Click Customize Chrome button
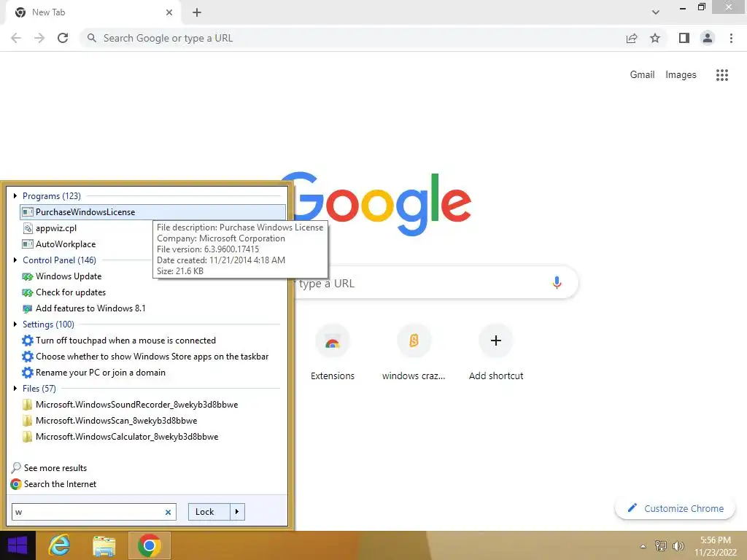Screen dimensions: 747x560 coord(675,508)
